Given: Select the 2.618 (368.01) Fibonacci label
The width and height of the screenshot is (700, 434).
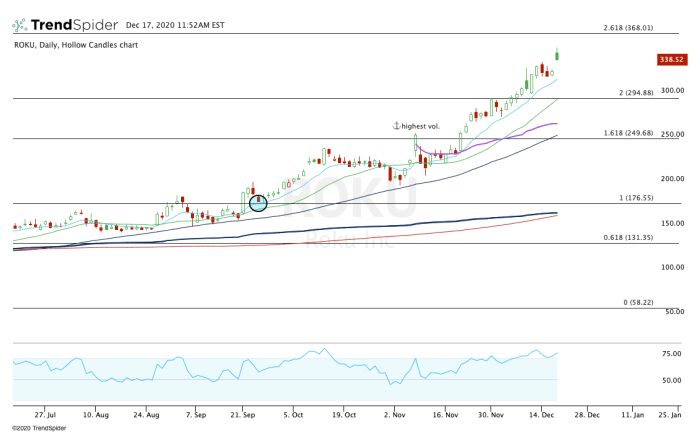Looking at the screenshot, I should pos(628,28).
